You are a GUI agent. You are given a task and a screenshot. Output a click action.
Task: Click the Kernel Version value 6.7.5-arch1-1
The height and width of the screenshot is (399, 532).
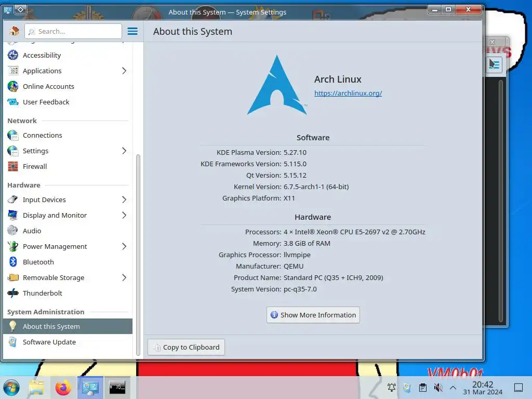316,187
